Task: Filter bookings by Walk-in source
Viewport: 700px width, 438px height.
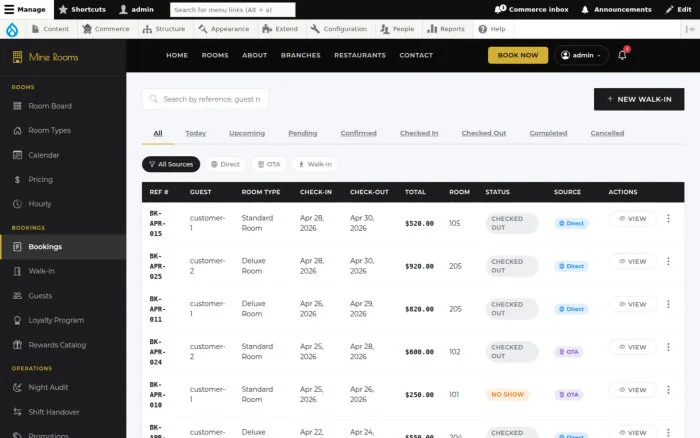Action: tap(315, 164)
